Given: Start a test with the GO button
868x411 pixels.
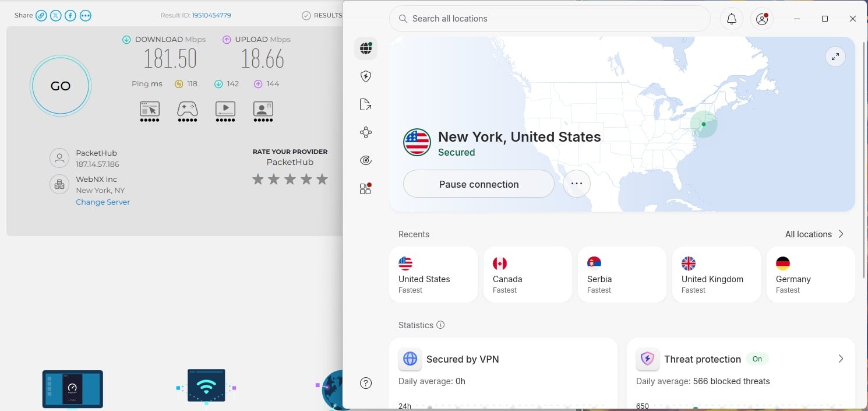Looking at the screenshot, I should tap(61, 86).
